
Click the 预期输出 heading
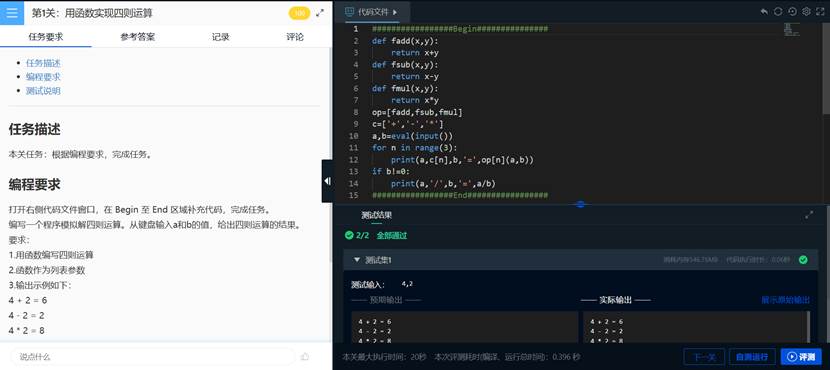click(x=386, y=300)
